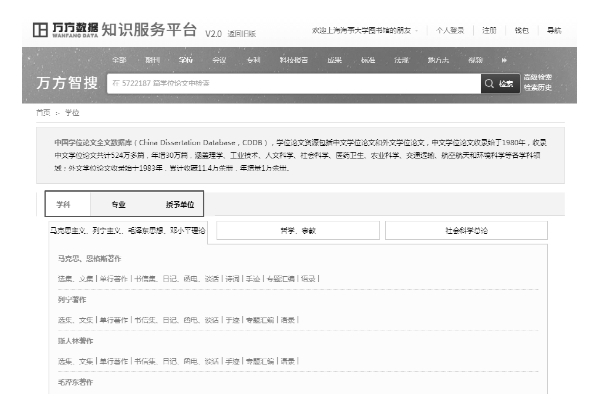Open the 毛泽东著作 heading
The image size is (608, 407).
[x=76, y=382]
